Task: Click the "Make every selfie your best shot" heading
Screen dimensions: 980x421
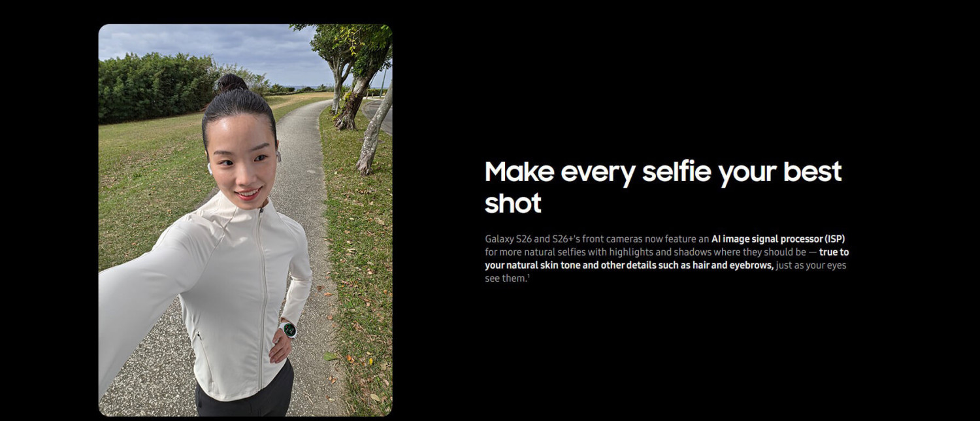Action: pyautogui.click(x=663, y=187)
